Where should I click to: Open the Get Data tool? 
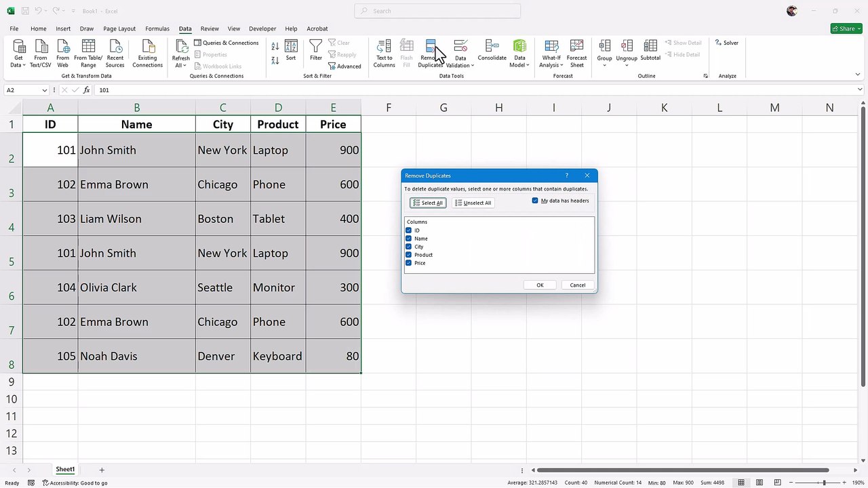click(x=19, y=53)
